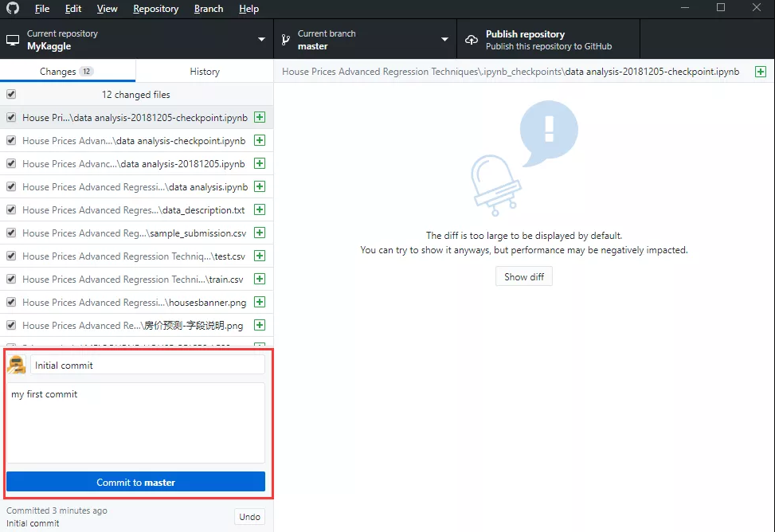Uncheck the train.csv file
The width and height of the screenshot is (775, 532).
(11, 279)
